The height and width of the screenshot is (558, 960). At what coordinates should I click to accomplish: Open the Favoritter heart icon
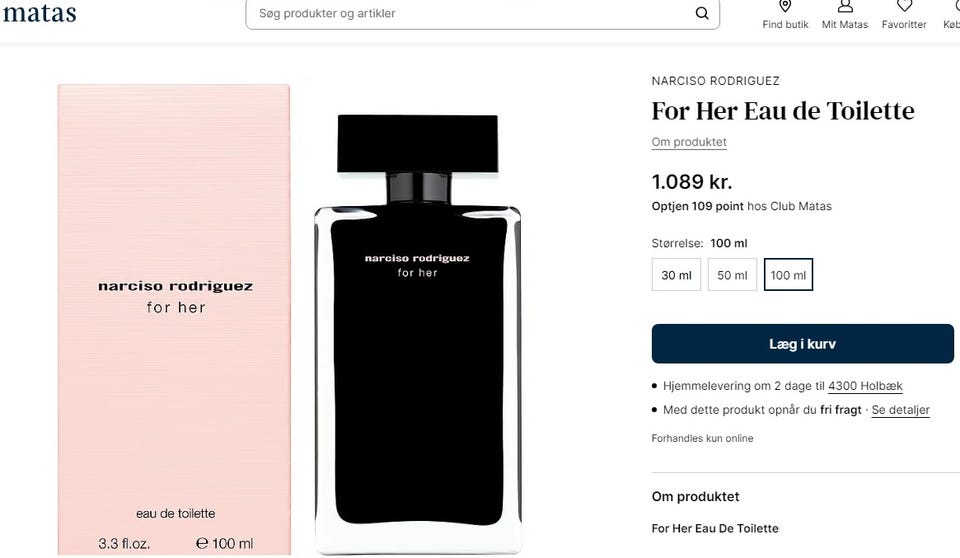tap(904, 6)
